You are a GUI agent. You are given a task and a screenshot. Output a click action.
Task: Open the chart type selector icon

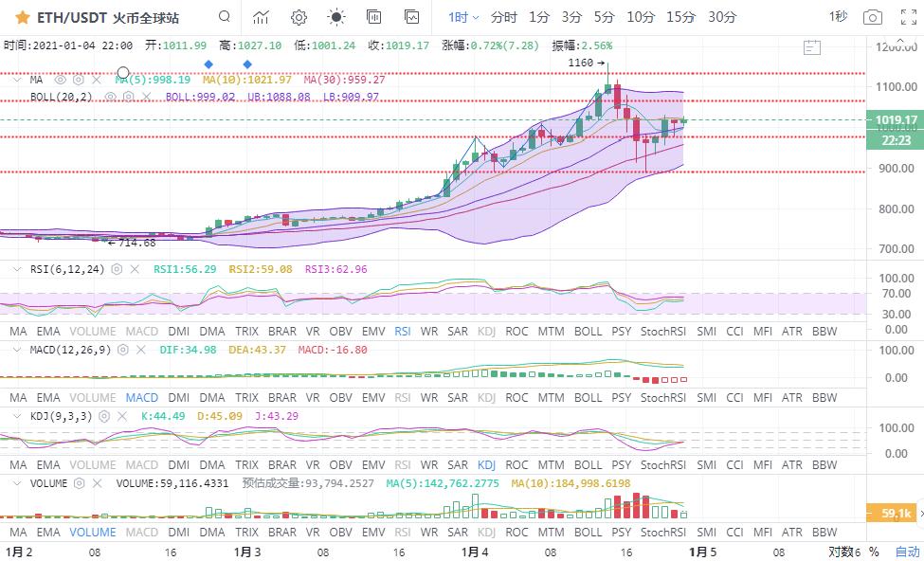261,17
